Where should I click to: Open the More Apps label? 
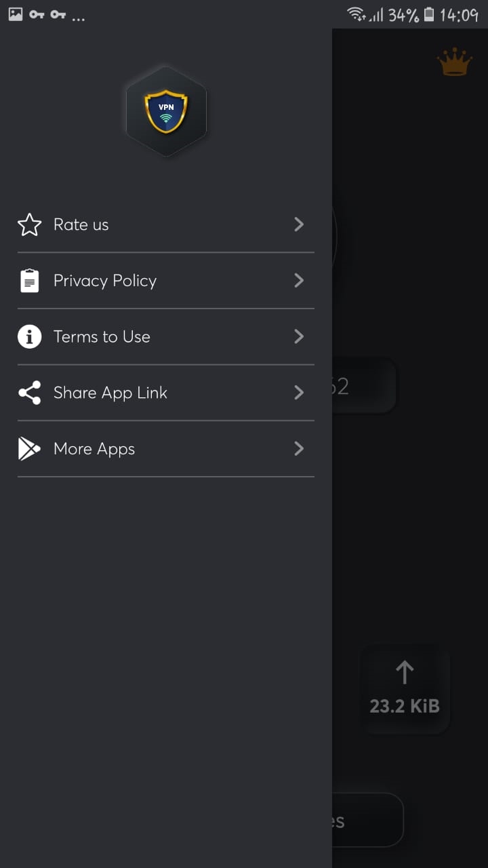[x=94, y=449]
